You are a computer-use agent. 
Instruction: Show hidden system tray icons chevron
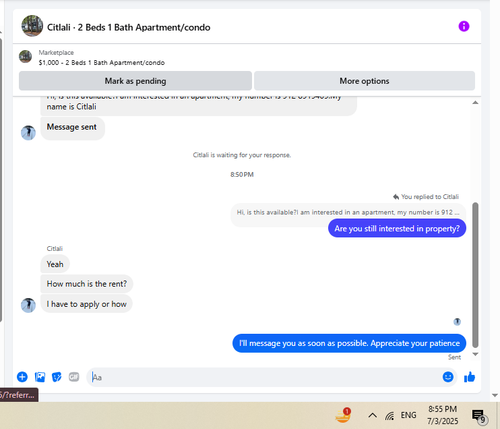[372, 415]
